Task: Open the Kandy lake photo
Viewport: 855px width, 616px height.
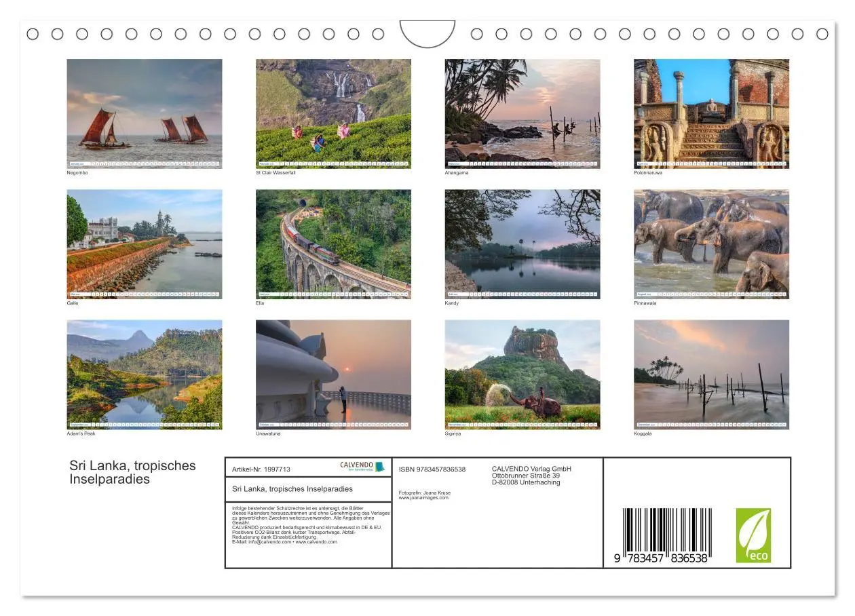Action: click(x=522, y=244)
